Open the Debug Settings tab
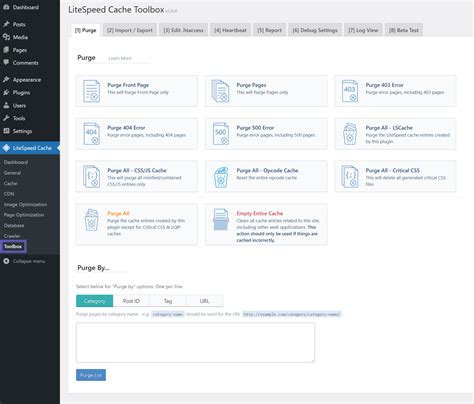Image resolution: width=474 pixels, height=404 pixels. click(315, 30)
